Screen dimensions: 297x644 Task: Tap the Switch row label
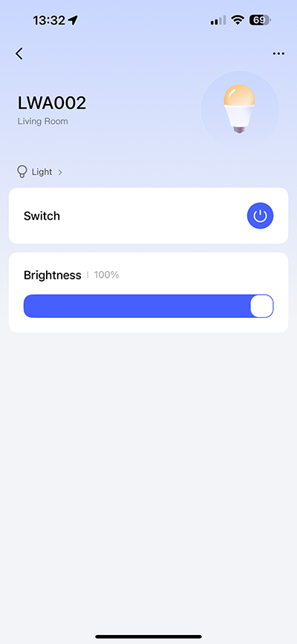[x=42, y=216]
